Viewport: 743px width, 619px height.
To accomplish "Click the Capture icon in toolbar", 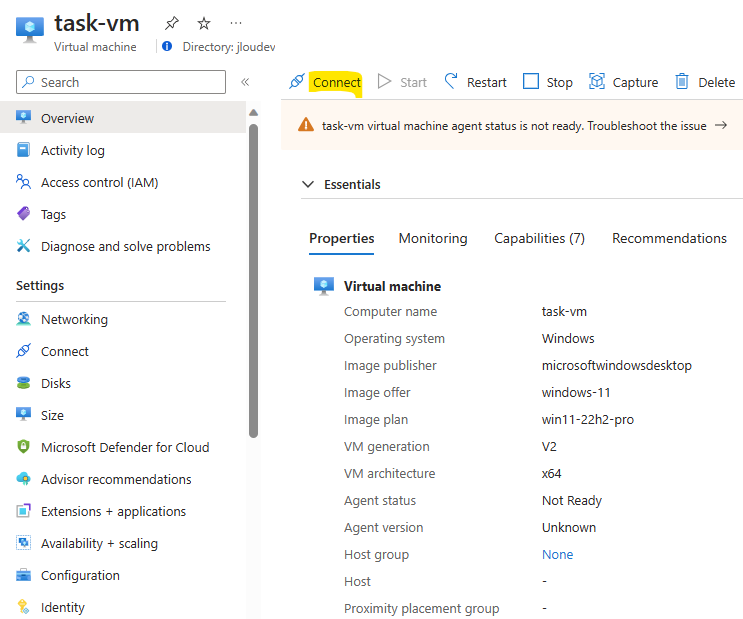I will pyautogui.click(x=597, y=82).
